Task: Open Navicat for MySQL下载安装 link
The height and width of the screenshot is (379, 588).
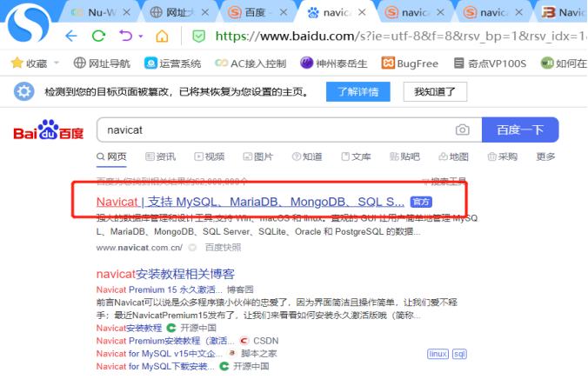Action: point(155,366)
